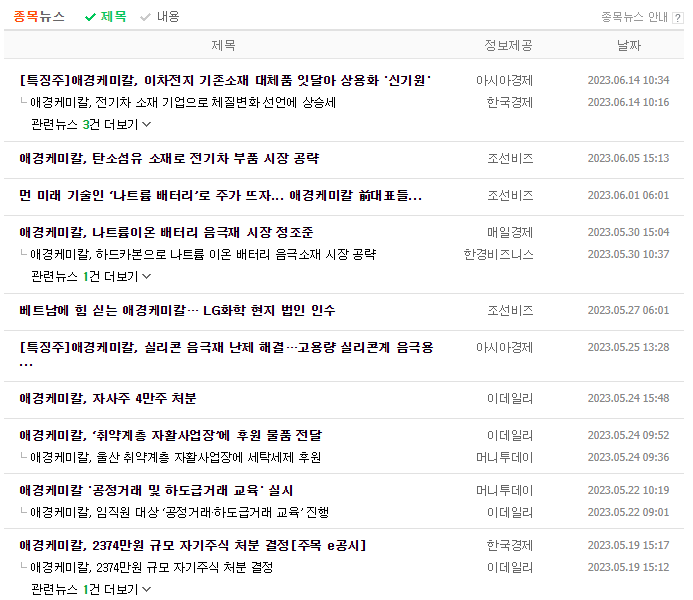This screenshot has width=693, height=600.
Task: Click 한국경제 source for 2023.06.14 10:16
Action: point(510,103)
